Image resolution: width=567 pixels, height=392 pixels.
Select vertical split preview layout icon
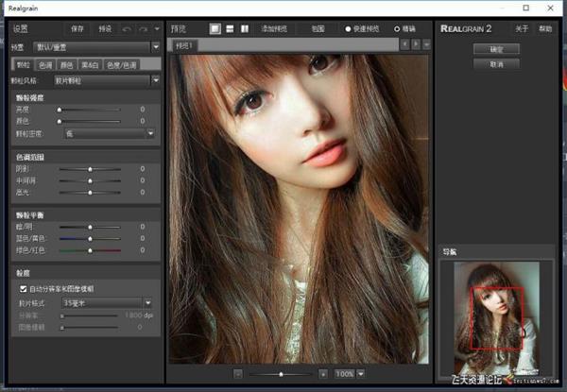point(244,29)
